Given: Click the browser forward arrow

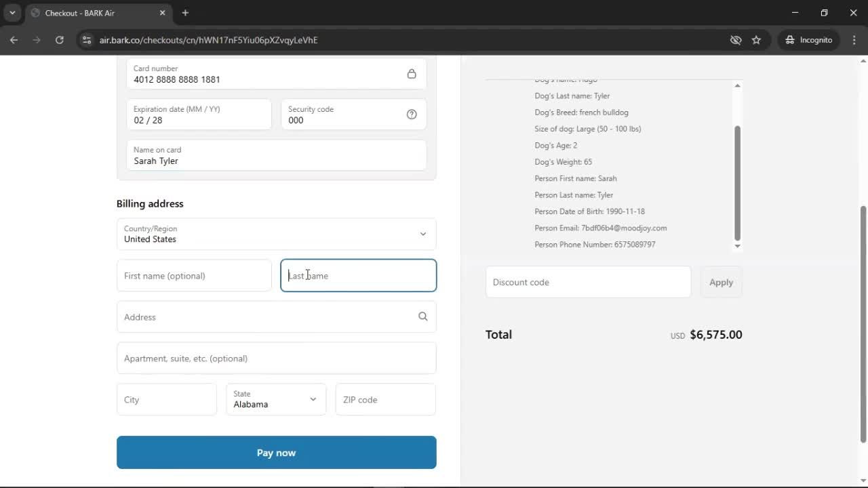Looking at the screenshot, I should [x=37, y=40].
